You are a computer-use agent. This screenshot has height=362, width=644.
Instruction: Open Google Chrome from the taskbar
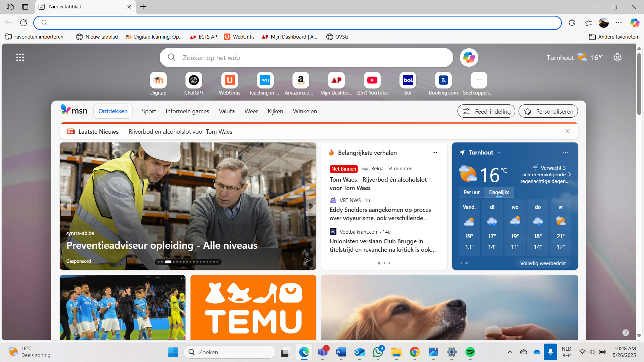pos(415,352)
